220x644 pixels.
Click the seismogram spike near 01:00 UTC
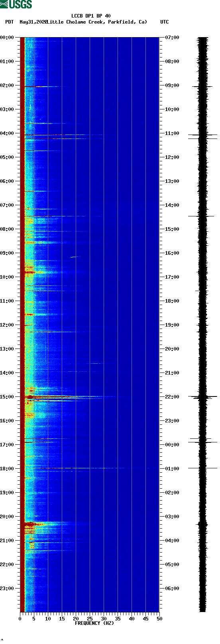(202, 468)
